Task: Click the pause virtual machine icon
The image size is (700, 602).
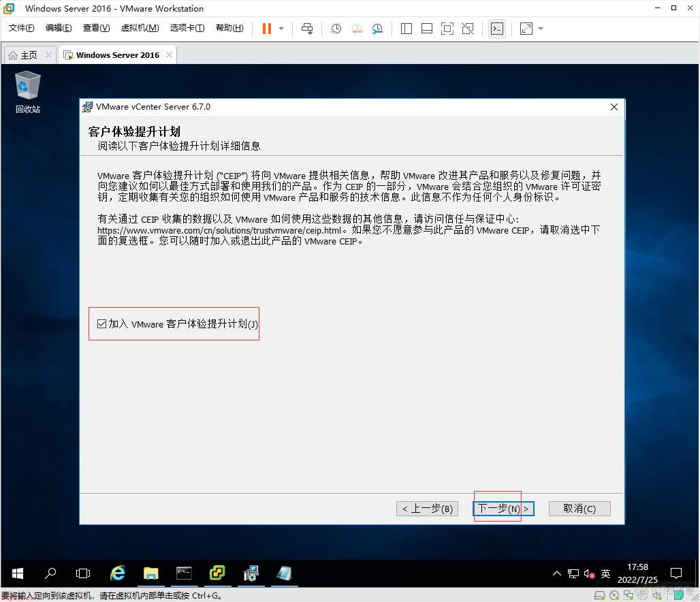Action: pyautogui.click(x=266, y=29)
